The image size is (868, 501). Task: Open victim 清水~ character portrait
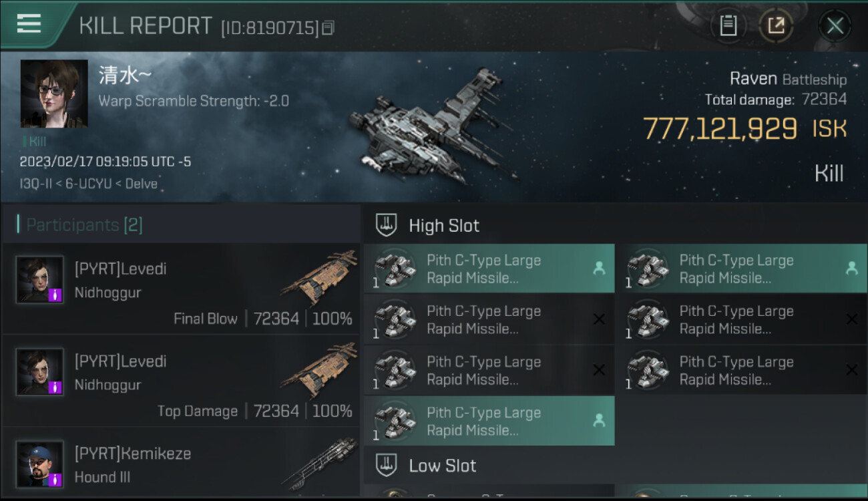point(54,94)
